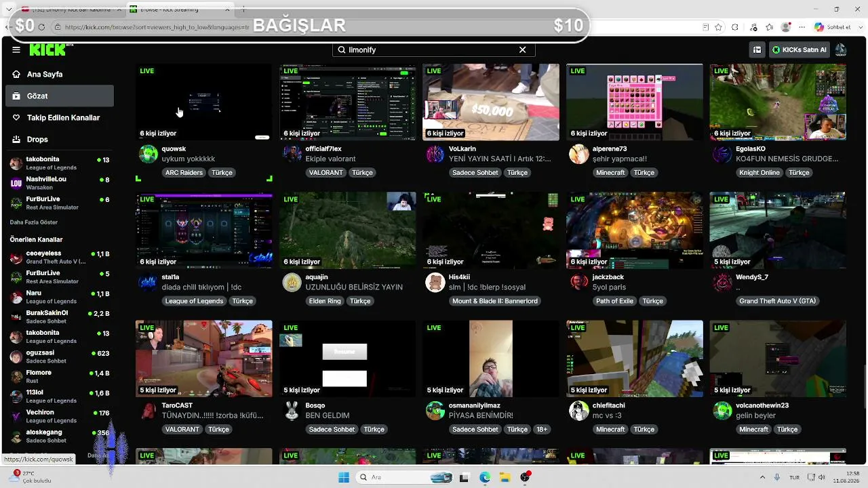Open Takip Edilen Kanallar

[60, 117]
